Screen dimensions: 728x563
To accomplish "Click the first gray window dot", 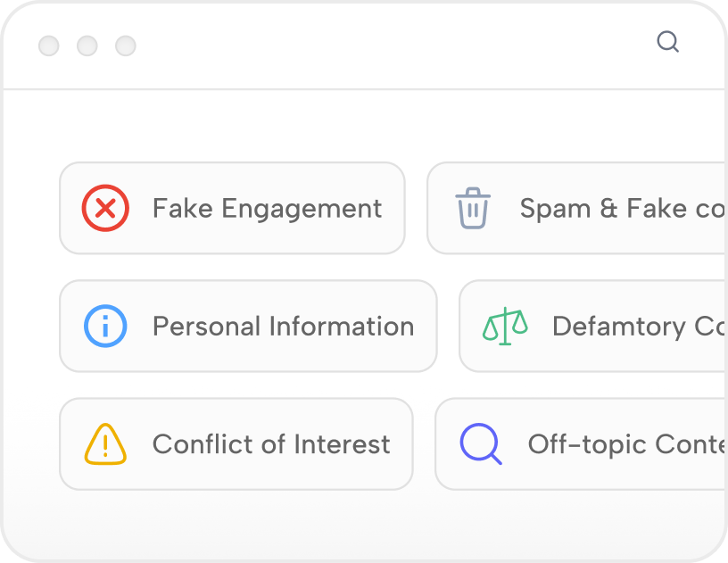I will pos(49,46).
